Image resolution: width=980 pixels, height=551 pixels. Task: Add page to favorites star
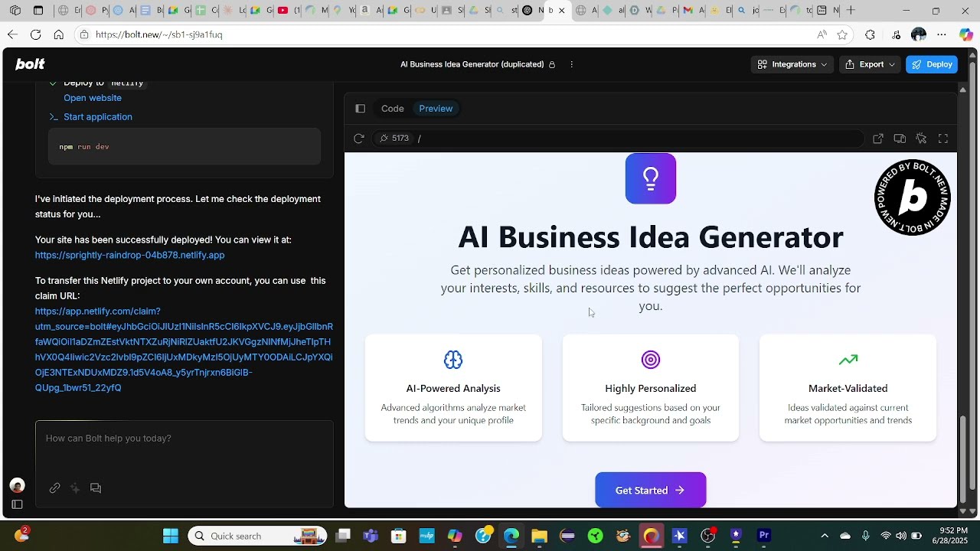(842, 34)
